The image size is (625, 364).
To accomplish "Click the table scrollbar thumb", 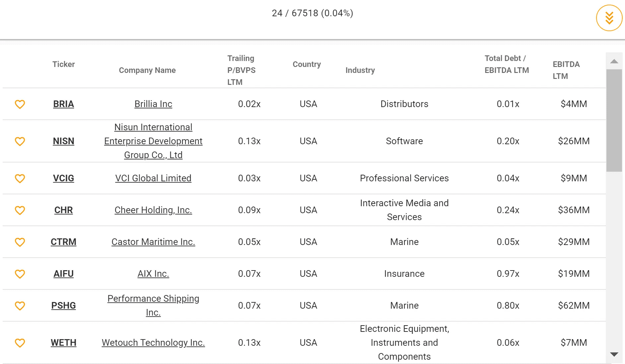I will click(614, 120).
